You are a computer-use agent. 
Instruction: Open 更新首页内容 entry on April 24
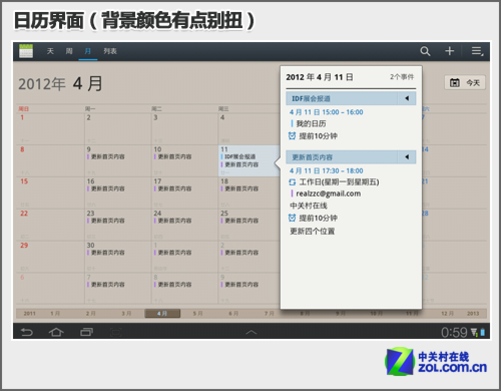coord(173,221)
